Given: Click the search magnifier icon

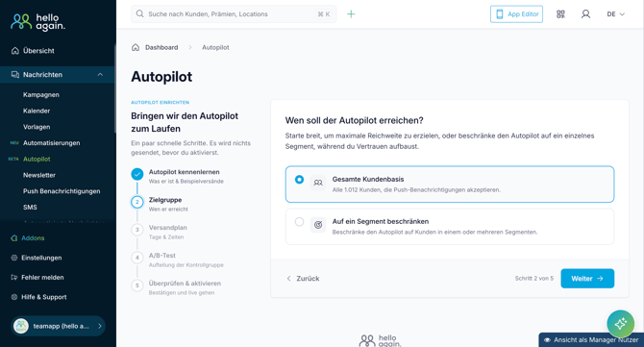Looking at the screenshot, I should (x=140, y=14).
